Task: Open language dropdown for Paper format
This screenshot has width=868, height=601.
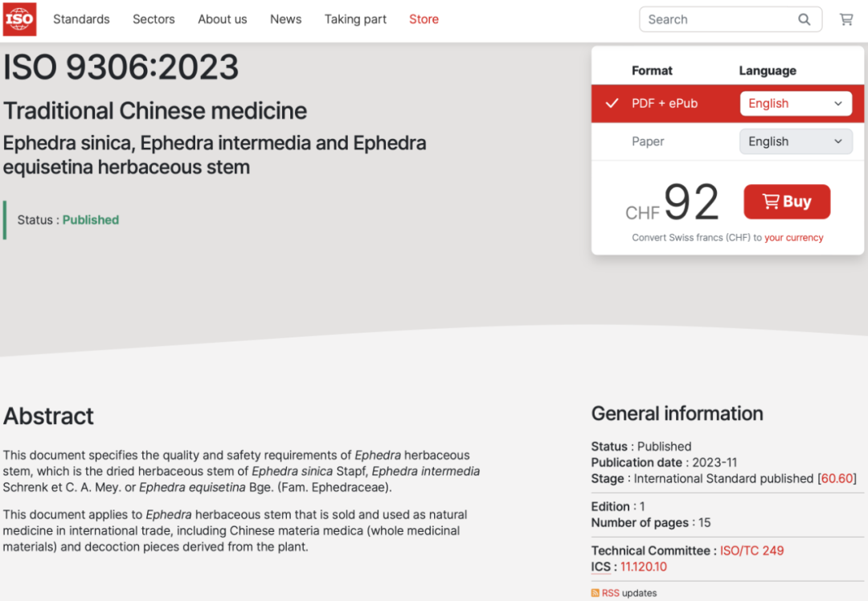Action: coord(795,141)
